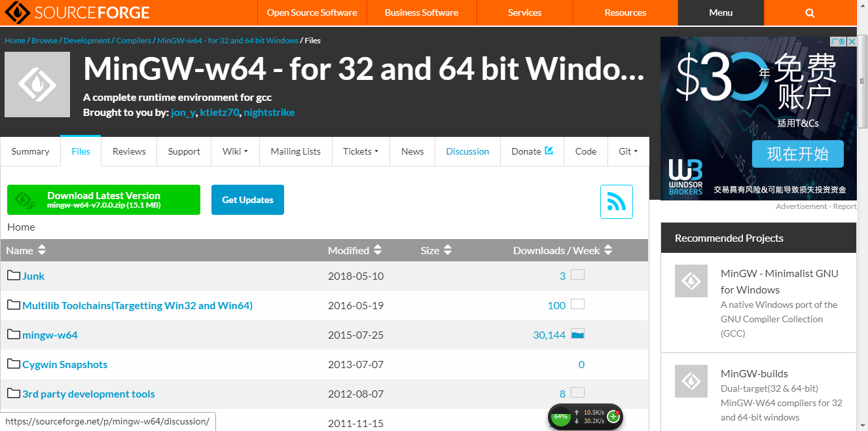Click the green 64% network monitor widget
The width and height of the screenshot is (868, 431).
[561, 417]
